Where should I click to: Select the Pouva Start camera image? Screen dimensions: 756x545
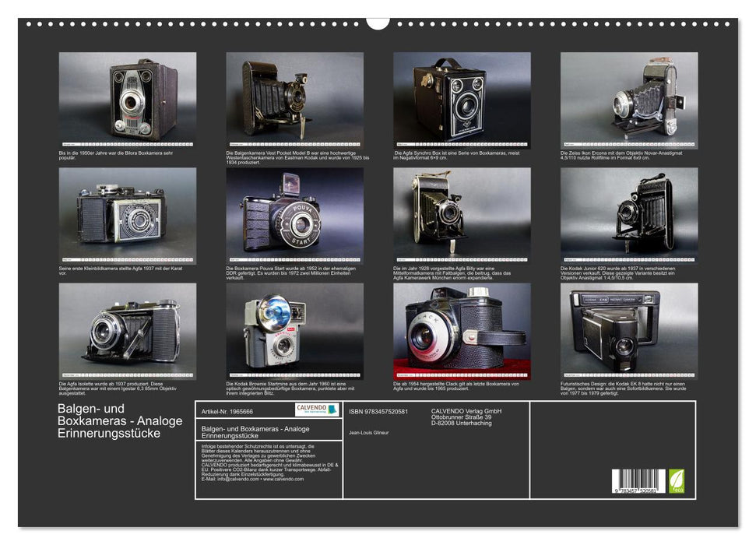pos(294,213)
